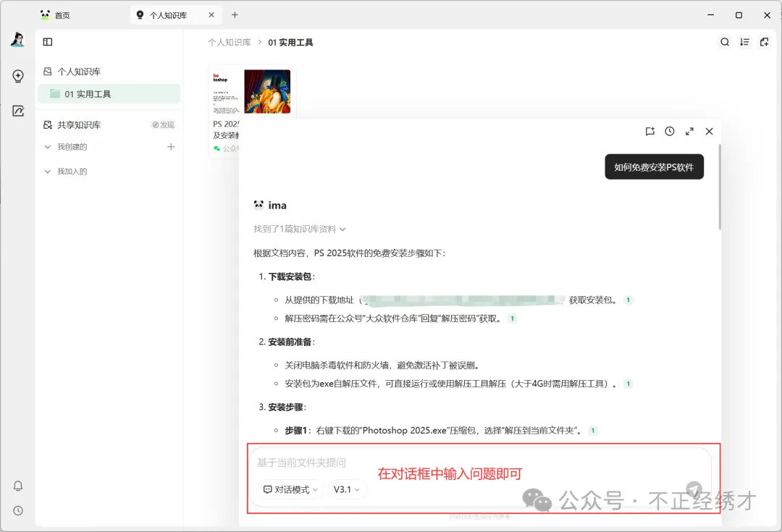Click the 下载安装包 heading text
This screenshot has height=532, width=782.
[290, 276]
